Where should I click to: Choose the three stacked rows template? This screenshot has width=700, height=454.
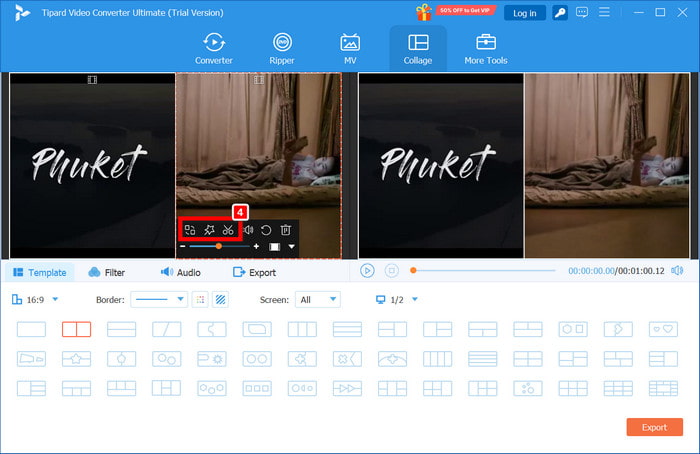pyautogui.click(x=347, y=329)
